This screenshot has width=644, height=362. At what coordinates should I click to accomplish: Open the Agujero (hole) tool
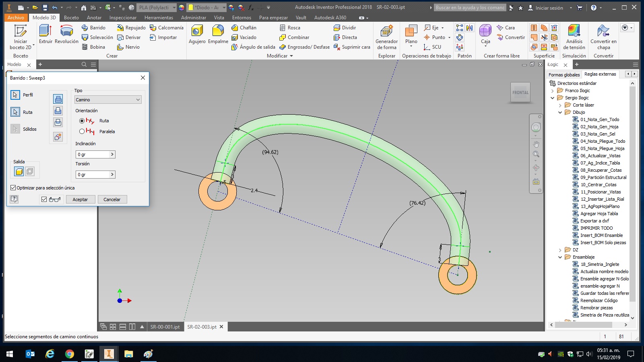point(197,34)
